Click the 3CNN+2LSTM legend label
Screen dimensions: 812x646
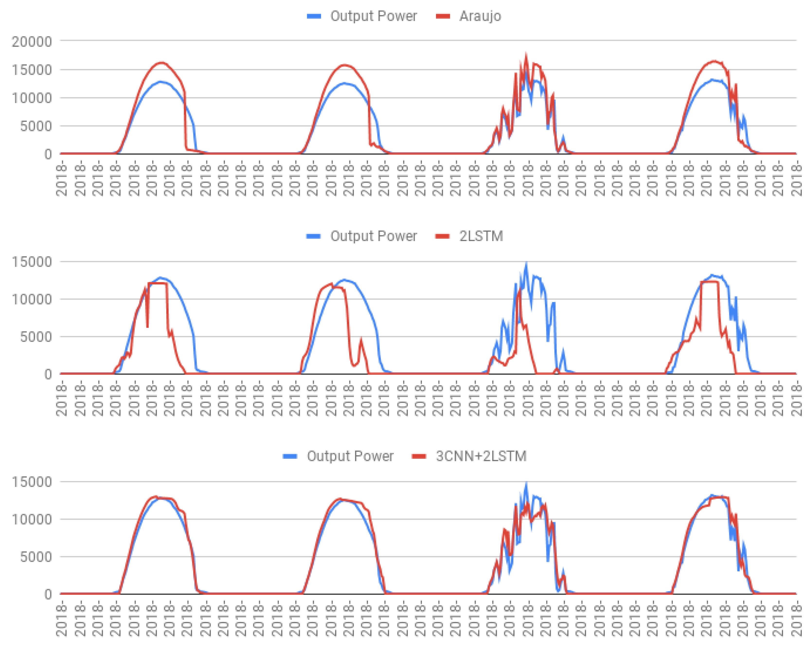(x=481, y=456)
